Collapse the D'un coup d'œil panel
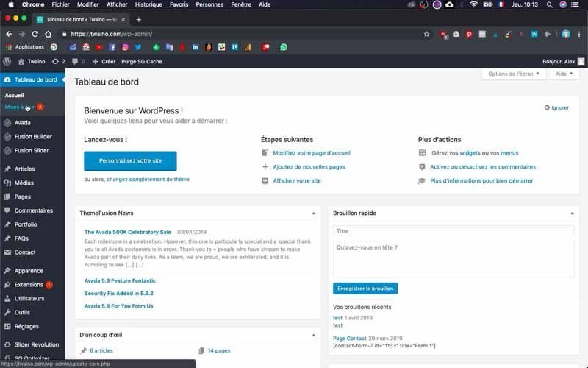This screenshot has width=588, height=368. [314, 335]
